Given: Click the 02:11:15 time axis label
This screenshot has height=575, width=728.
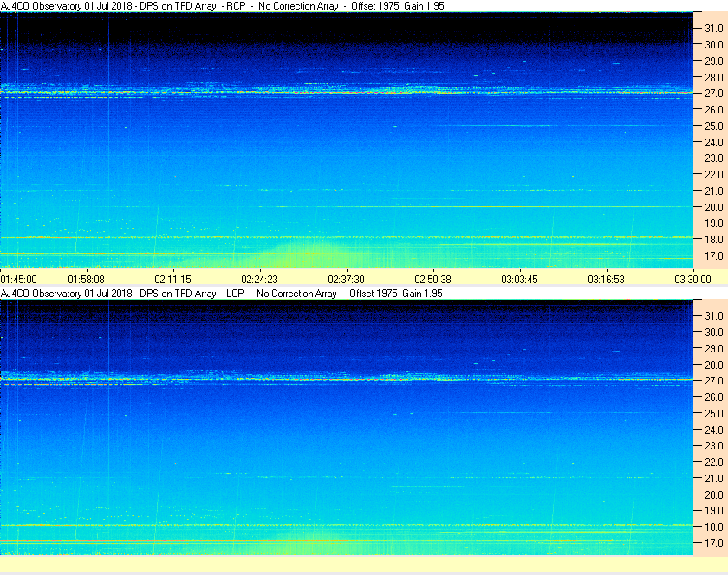Looking at the screenshot, I should pyautogui.click(x=172, y=280).
